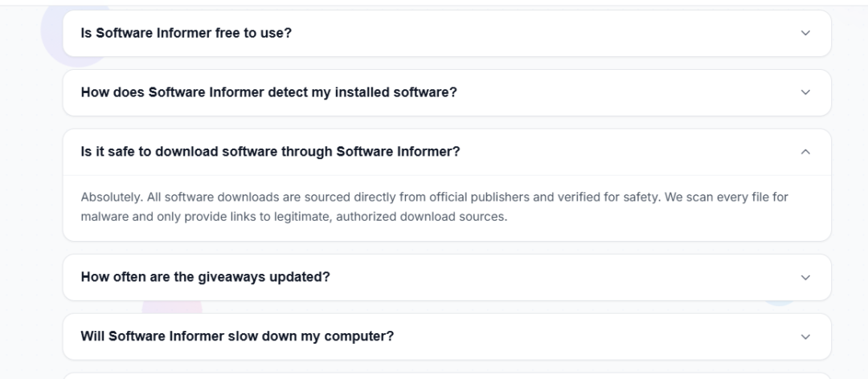Click empty header area of 'slow down my computer' card
The width and height of the screenshot is (868, 379).
(595, 336)
